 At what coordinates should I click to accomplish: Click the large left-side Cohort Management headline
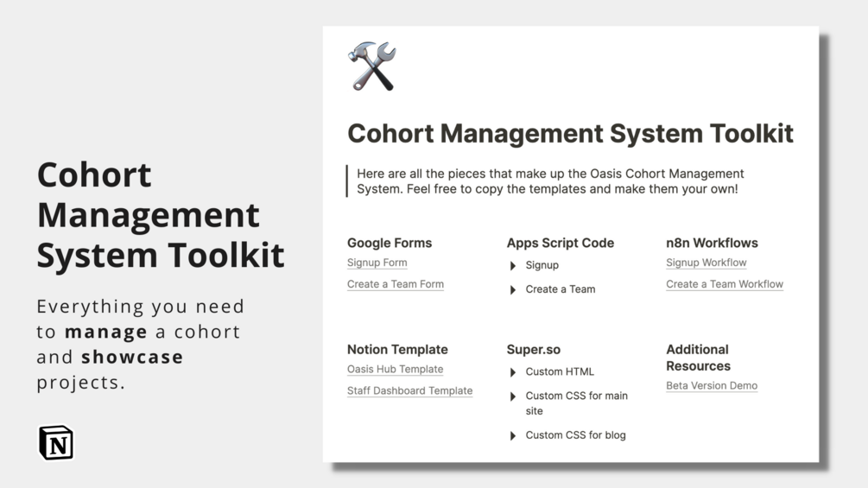(x=161, y=215)
